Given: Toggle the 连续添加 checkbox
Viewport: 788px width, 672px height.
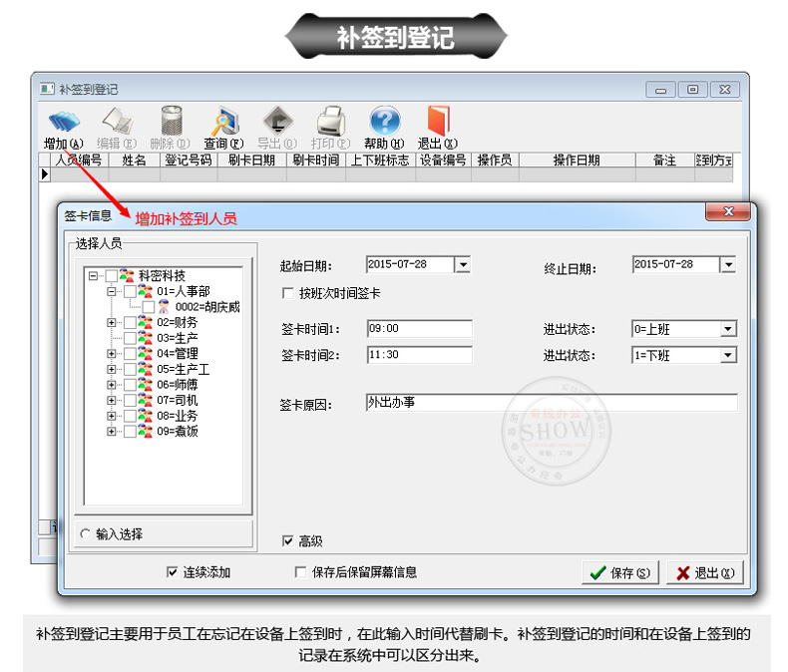Looking at the screenshot, I should click(173, 572).
